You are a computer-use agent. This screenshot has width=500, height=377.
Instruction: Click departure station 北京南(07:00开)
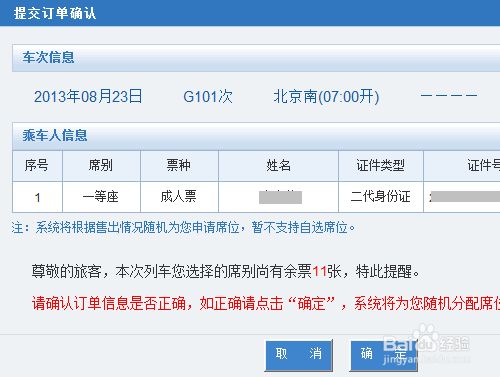[x=326, y=97]
